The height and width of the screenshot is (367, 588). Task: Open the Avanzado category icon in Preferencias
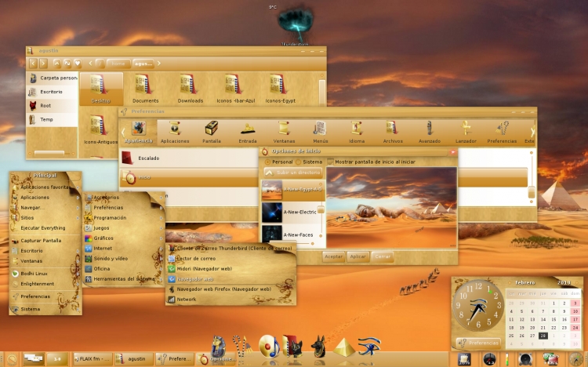coord(430,132)
